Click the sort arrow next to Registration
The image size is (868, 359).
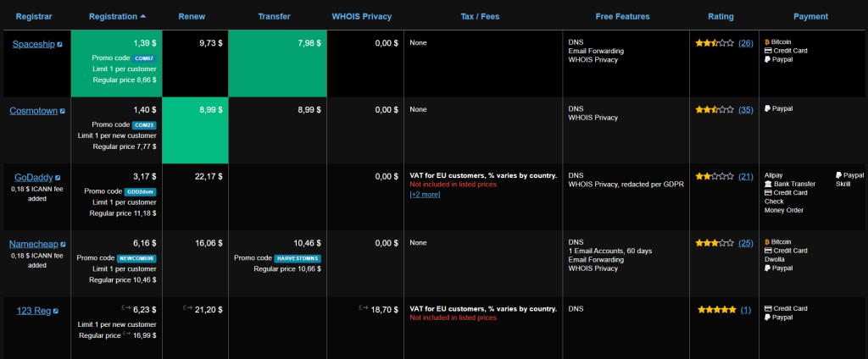(x=142, y=16)
